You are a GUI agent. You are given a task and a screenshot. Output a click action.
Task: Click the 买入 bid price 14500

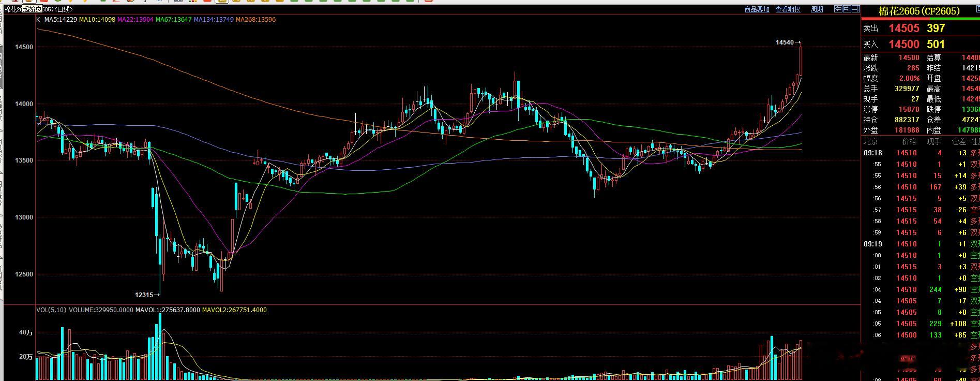click(x=904, y=45)
